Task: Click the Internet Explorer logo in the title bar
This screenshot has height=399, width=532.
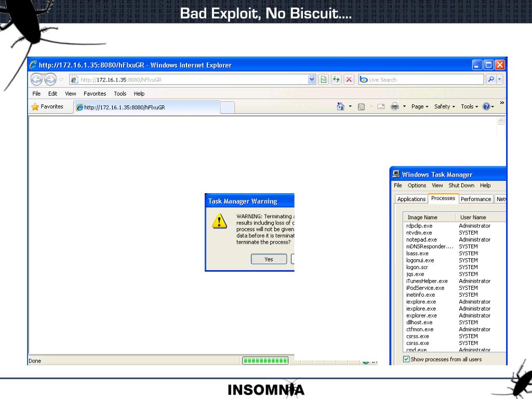Action: tap(33, 65)
